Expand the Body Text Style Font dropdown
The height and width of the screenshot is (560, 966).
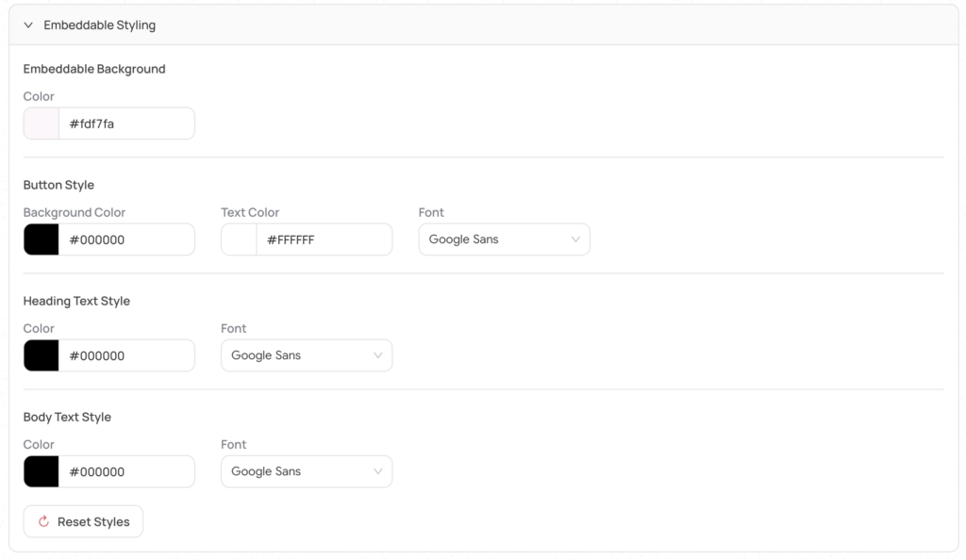pos(297,471)
